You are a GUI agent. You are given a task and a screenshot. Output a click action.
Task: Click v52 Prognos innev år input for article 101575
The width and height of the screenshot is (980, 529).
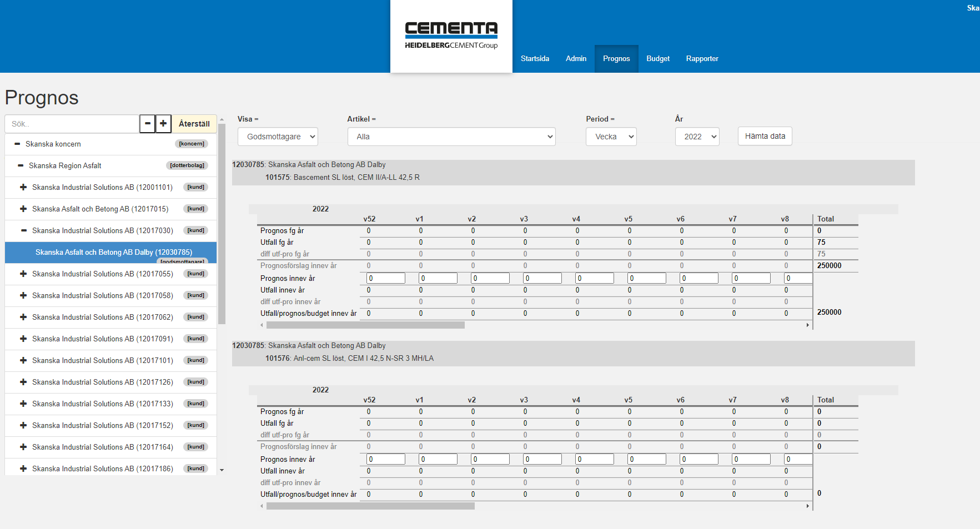click(x=386, y=278)
